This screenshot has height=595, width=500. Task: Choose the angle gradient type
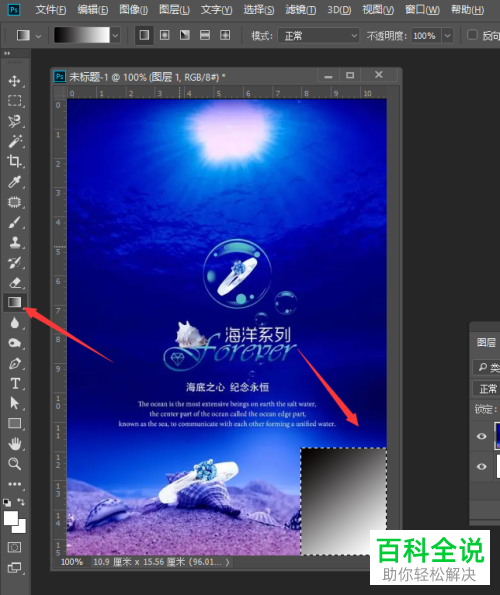click(x=185, y=35)
